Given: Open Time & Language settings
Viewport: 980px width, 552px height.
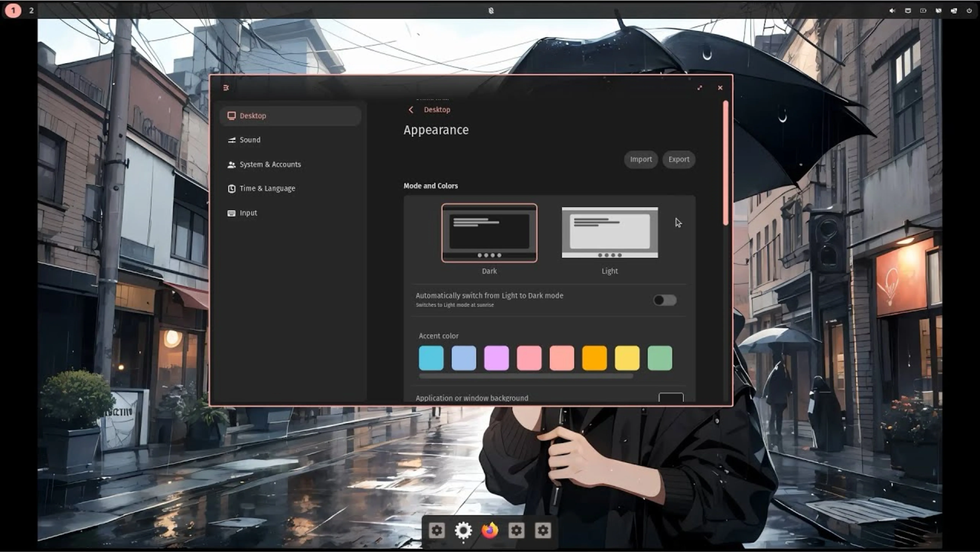Looking at the screenshot, I should point(267,188).
